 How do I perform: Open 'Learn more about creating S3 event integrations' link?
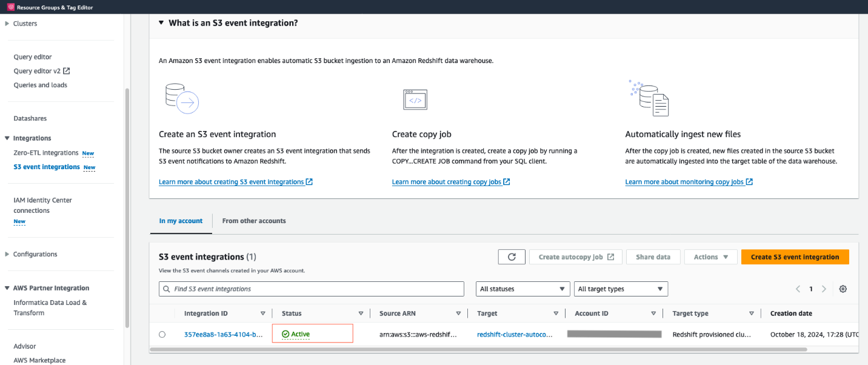pyautogui.click(x=235, y=182)
